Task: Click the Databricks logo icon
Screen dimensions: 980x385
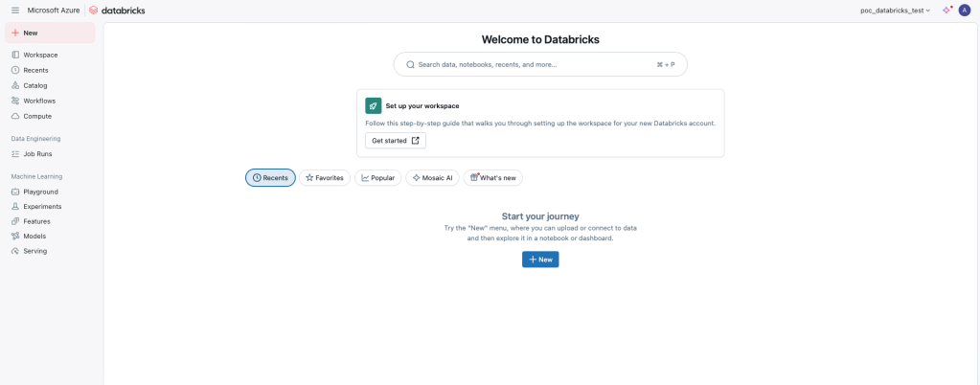Action: coord(94,10)
